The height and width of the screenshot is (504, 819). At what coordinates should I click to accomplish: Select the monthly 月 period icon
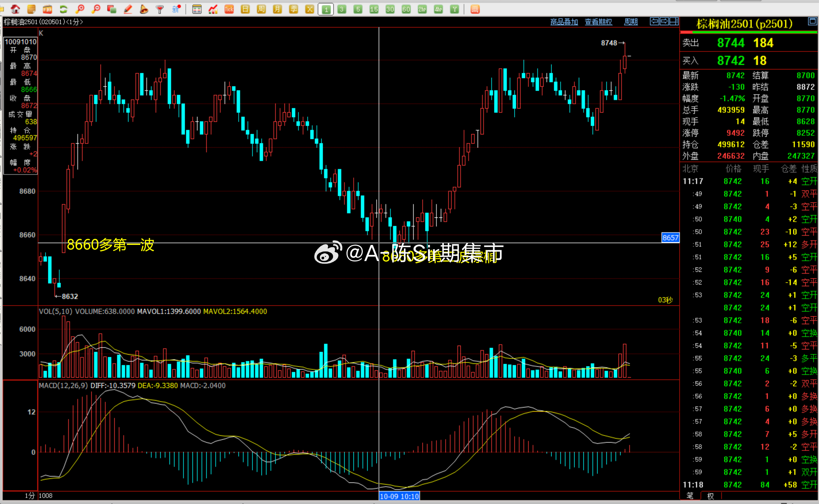tap(277, 9)
